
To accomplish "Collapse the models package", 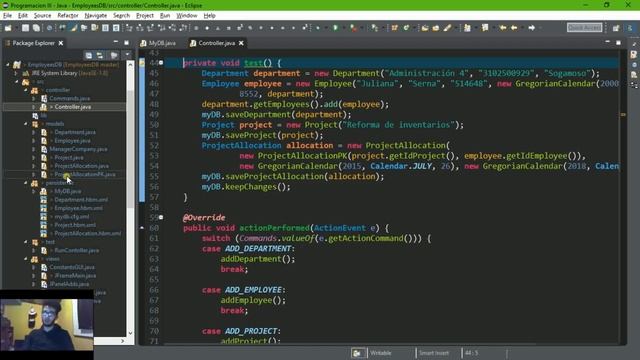I will point(25,124).
